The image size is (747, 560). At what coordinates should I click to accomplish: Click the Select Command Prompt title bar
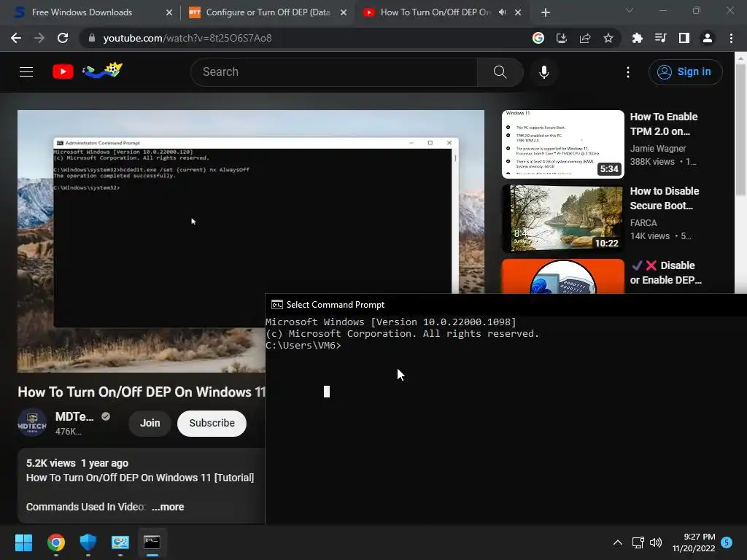point(506,305)
